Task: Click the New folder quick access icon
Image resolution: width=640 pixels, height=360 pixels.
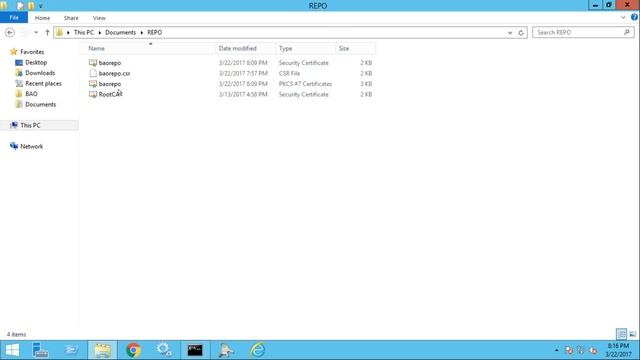Action: pos(31,6)
